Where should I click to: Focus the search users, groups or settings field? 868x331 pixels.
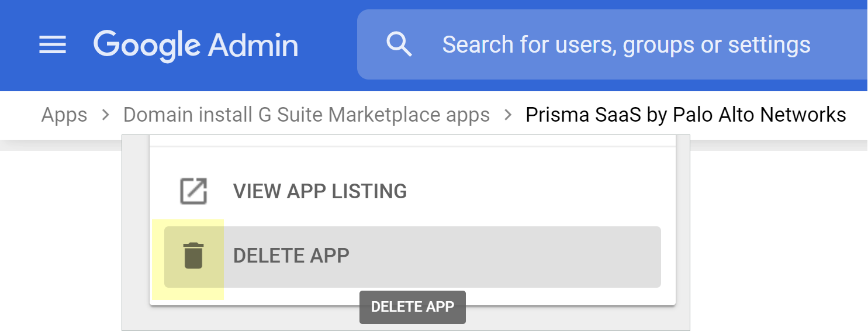tap(626, 45)
